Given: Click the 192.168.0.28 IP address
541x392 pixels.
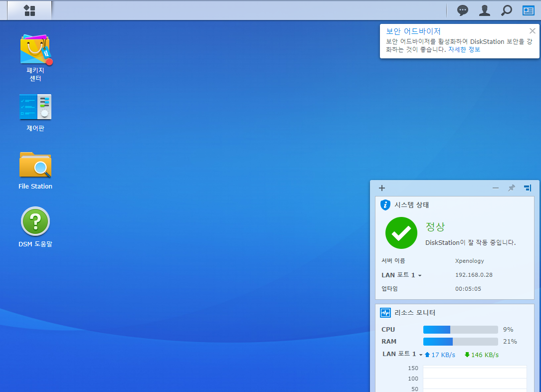Looking at the screenshot, I should pyautogui.click(x=474, y=275).
